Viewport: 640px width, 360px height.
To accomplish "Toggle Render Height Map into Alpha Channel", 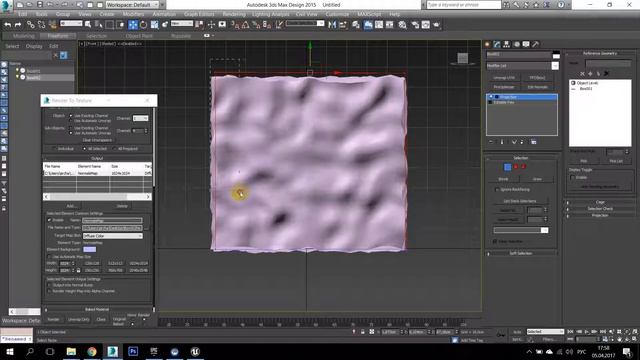I will coord(49,291).
